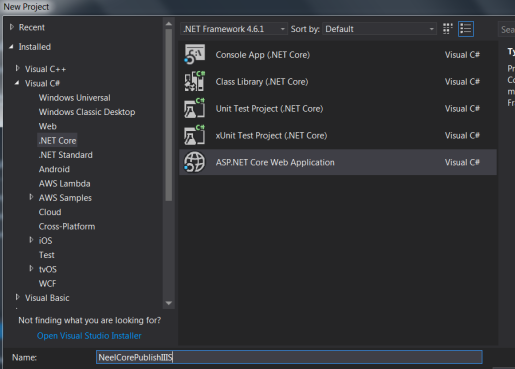Expand the Visual Basic node
Image resolution: width=515 pixels, height=369 pixels.
click(x=18, y=297)
